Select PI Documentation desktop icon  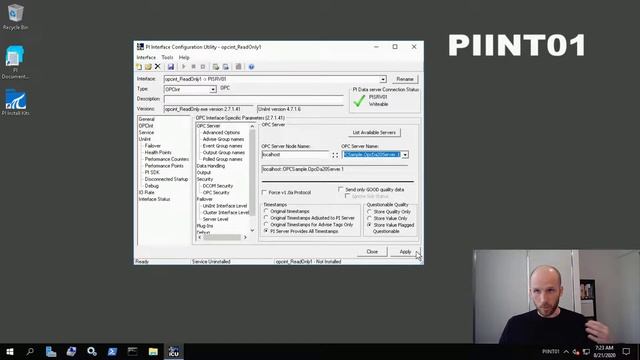click(x=15, y=62)
